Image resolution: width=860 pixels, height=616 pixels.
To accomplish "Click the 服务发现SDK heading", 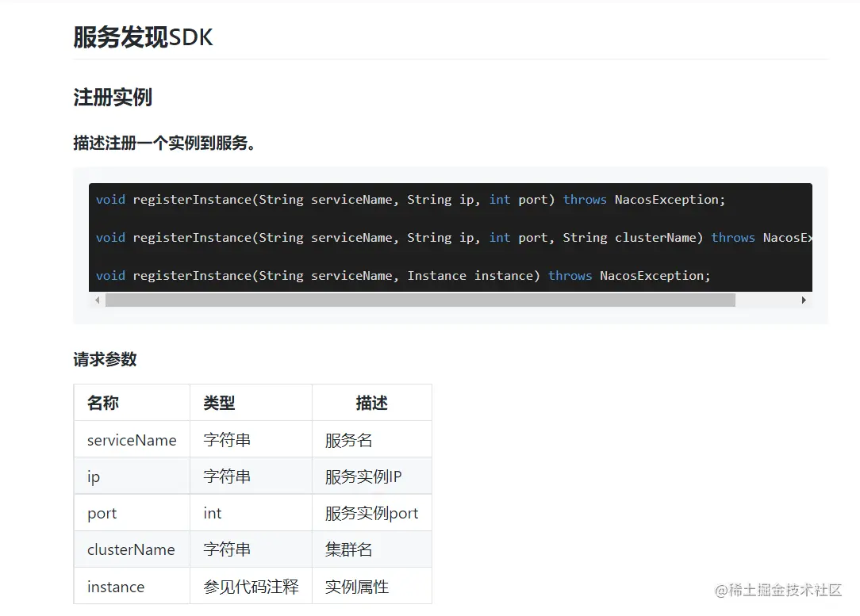I will 143,37.
